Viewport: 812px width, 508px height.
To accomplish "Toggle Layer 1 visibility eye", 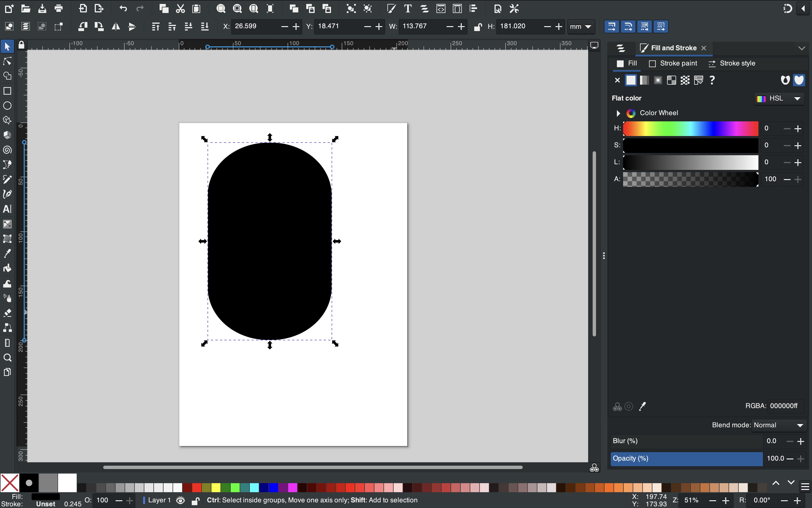I will [180, 500].
